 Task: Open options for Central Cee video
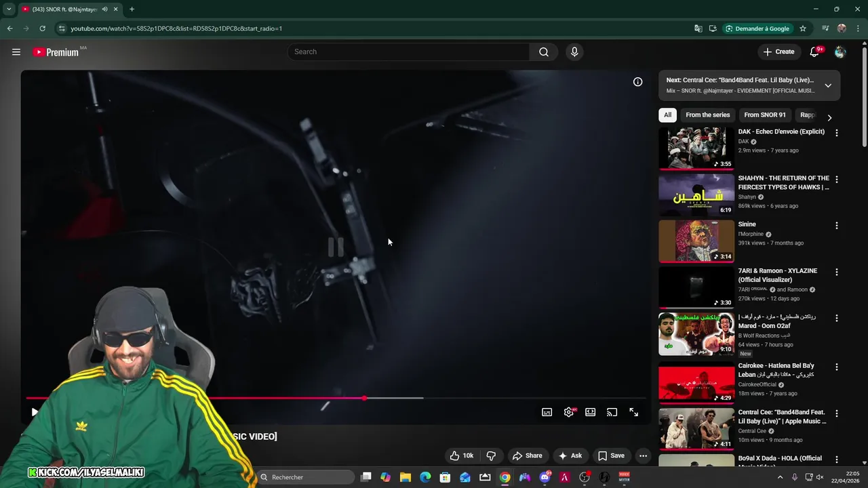click(x=836, y=413)
